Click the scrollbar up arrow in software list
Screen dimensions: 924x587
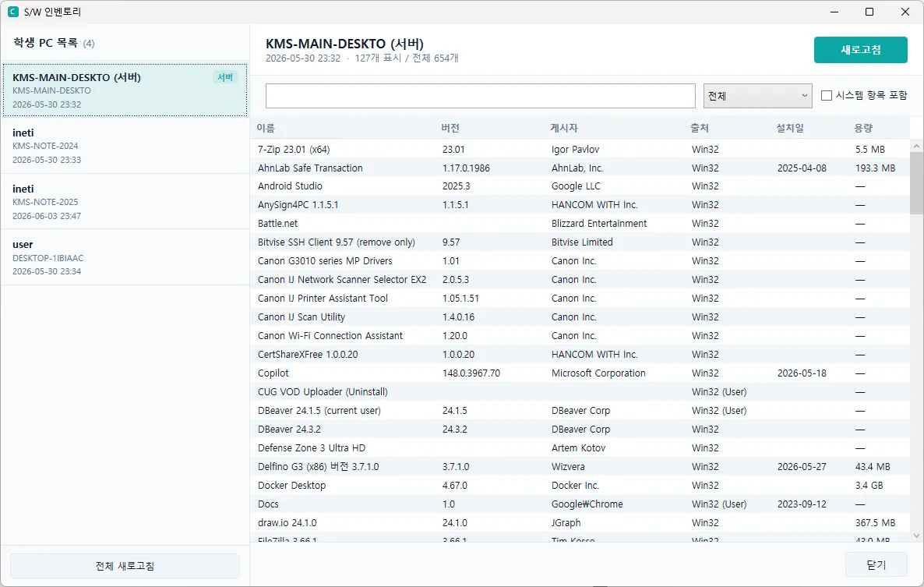tap(916, 146)
